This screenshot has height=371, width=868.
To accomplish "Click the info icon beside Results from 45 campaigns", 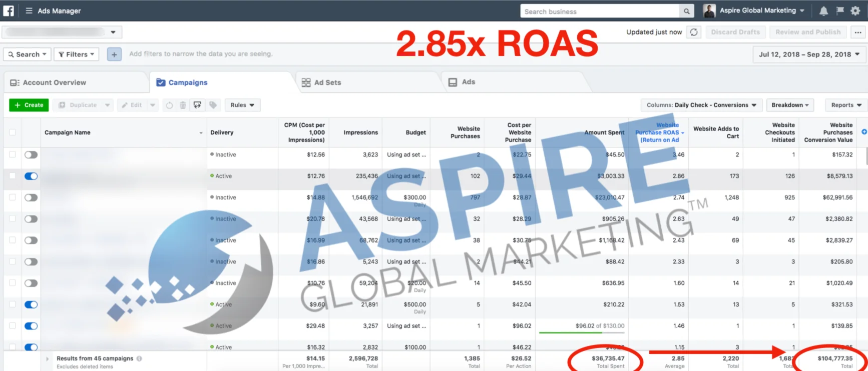I will pos(139,358).
